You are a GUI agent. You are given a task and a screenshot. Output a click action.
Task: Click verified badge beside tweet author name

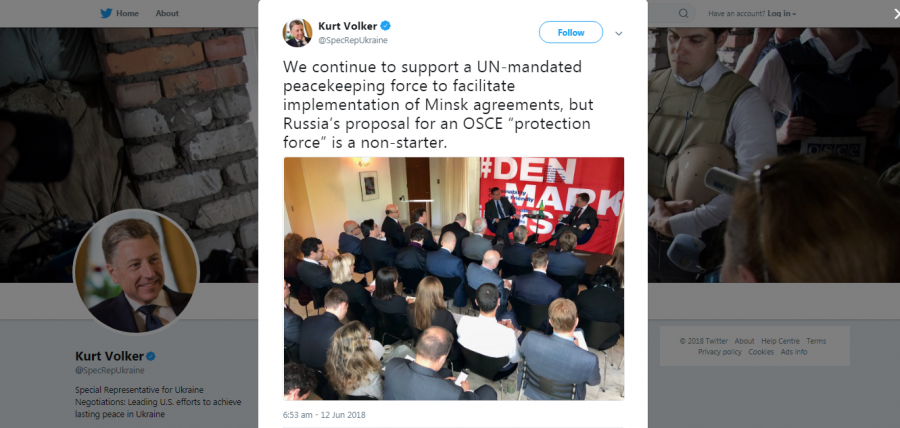(x=386, y=26)
